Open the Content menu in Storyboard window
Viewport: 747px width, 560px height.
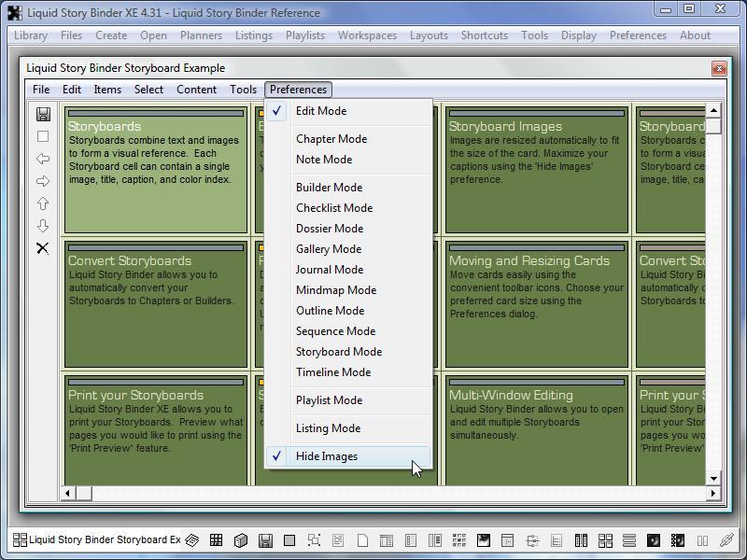(x=196, y=90)
